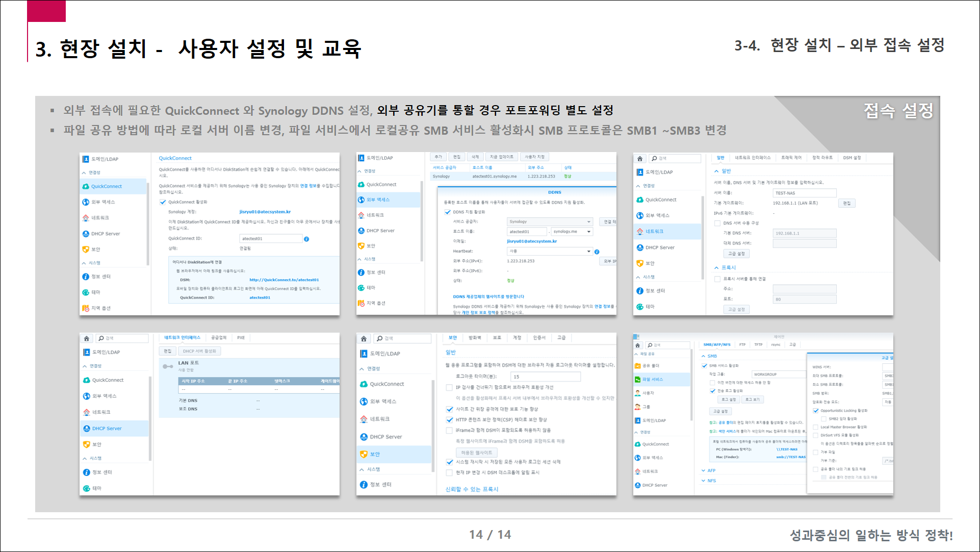Click the LAN 포트 connection icon
The height and width of the screenshot is (552, 980).
point(168,366)
